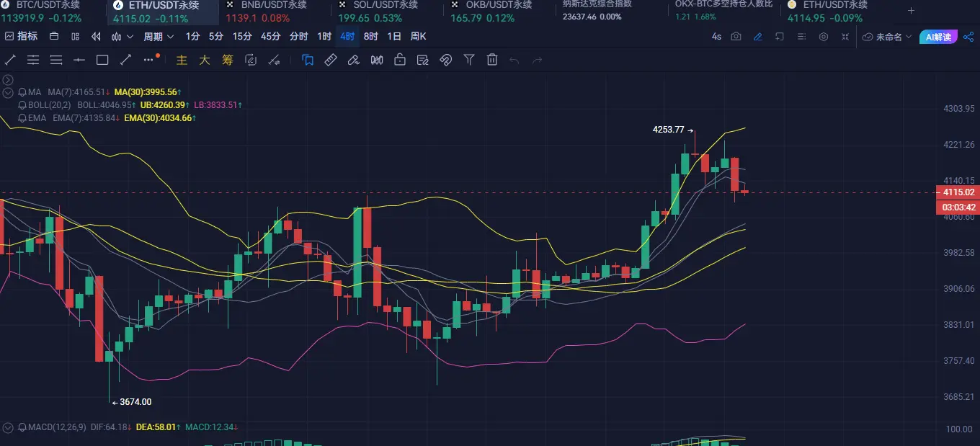Open the 未命名 layout dropdown
Screen dimensions: 980x446
click(888, 37)
